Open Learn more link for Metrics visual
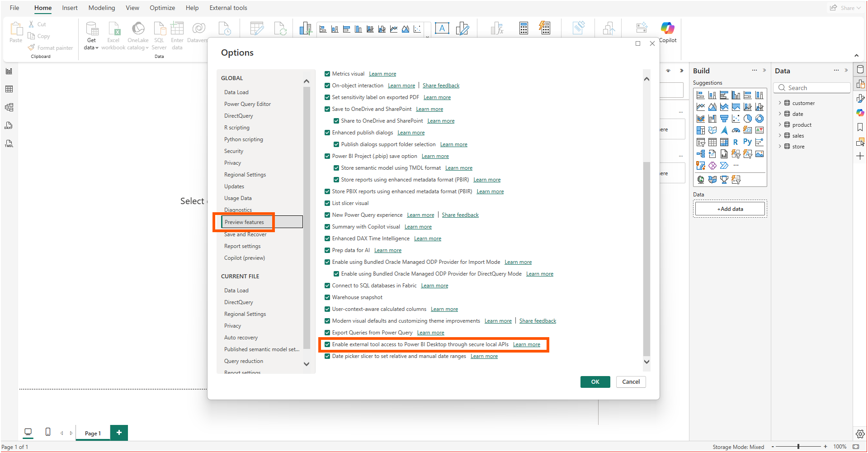868x453 pixels. point(382,74)
